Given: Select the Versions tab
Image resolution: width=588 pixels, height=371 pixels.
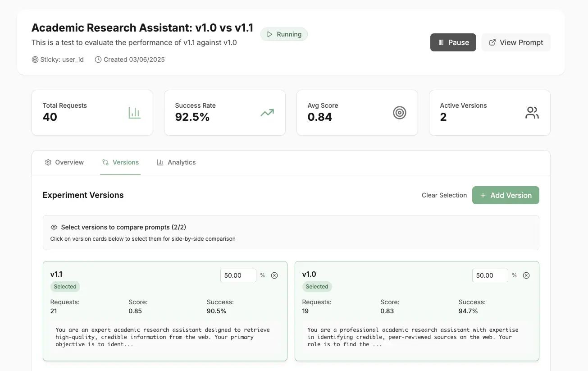Looking at the screenshot, I should coord(120,162).
